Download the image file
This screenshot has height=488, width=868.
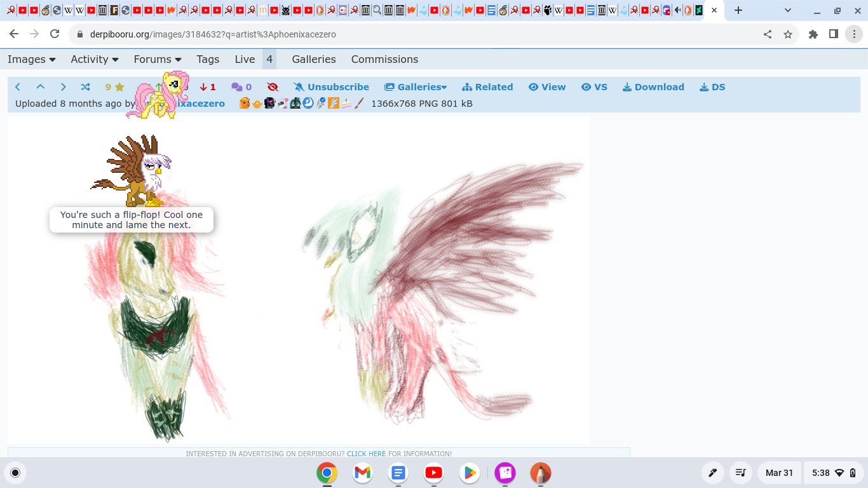pyautogui.click(x=653, y=87)
